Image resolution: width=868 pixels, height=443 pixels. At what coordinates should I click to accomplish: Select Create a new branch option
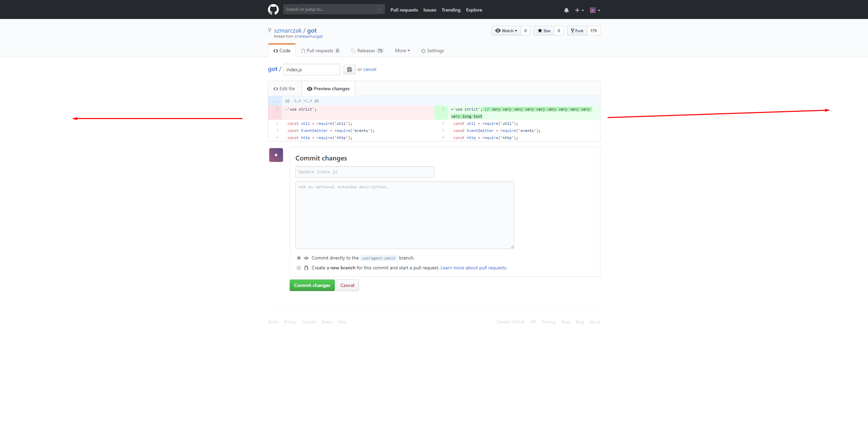click(298, 268)
